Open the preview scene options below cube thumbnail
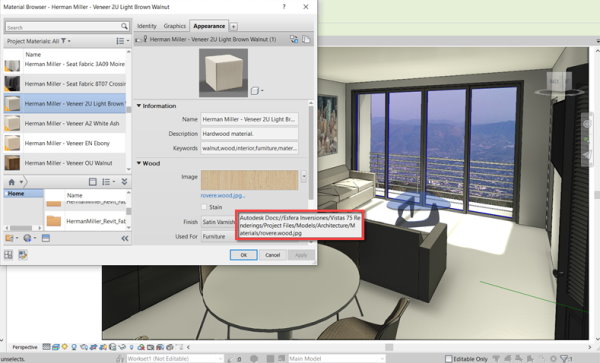The height and width of the screenshot is (363, 600). [x=256, y=91]
